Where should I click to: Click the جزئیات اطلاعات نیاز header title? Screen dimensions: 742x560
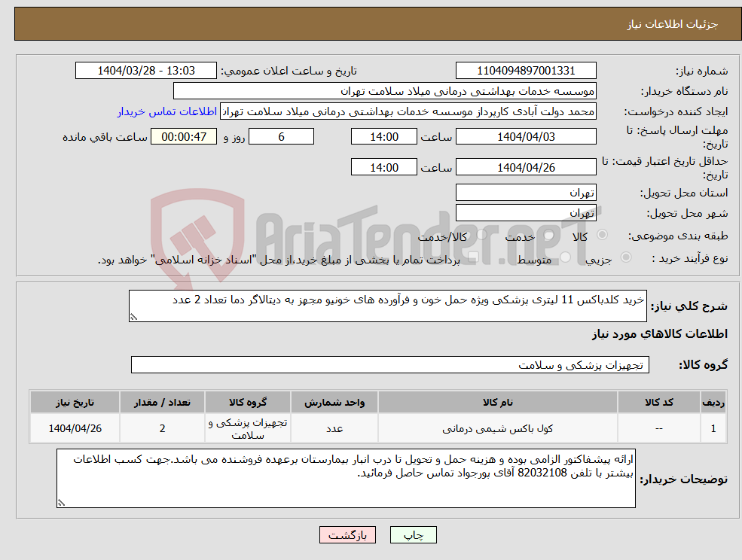click(673, 24)
